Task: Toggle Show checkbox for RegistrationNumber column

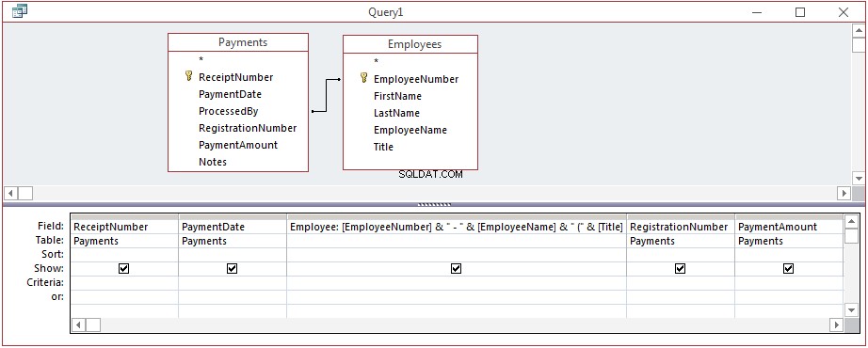Action: [x=681, y=268]
